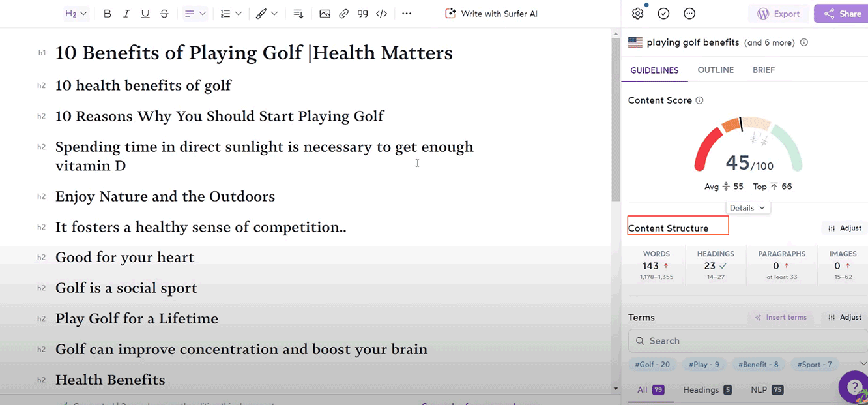868x405 pixels.
Task: Click the IMAGES 0 metric
Action: [x=843, y=265]
